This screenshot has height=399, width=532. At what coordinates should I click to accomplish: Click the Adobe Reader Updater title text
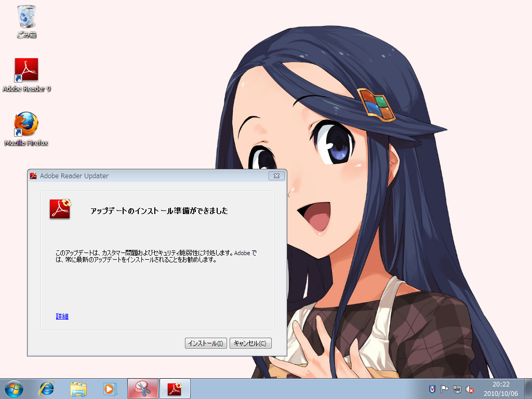pos(74,176)
